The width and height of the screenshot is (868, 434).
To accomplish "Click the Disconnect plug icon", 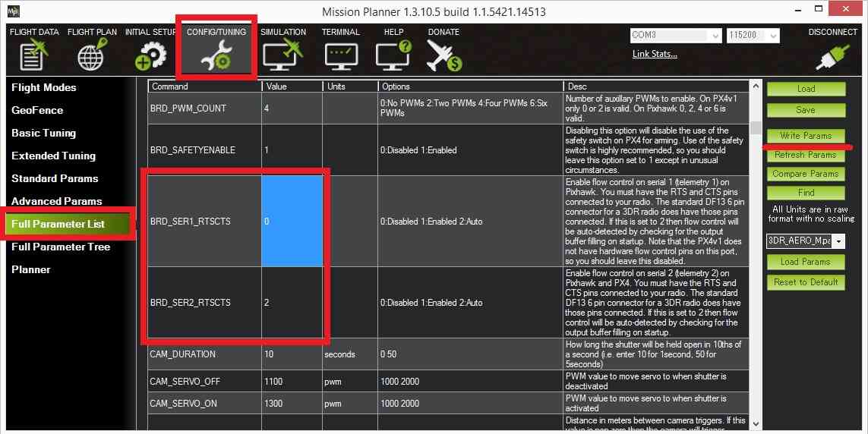I will pos(832,57).
